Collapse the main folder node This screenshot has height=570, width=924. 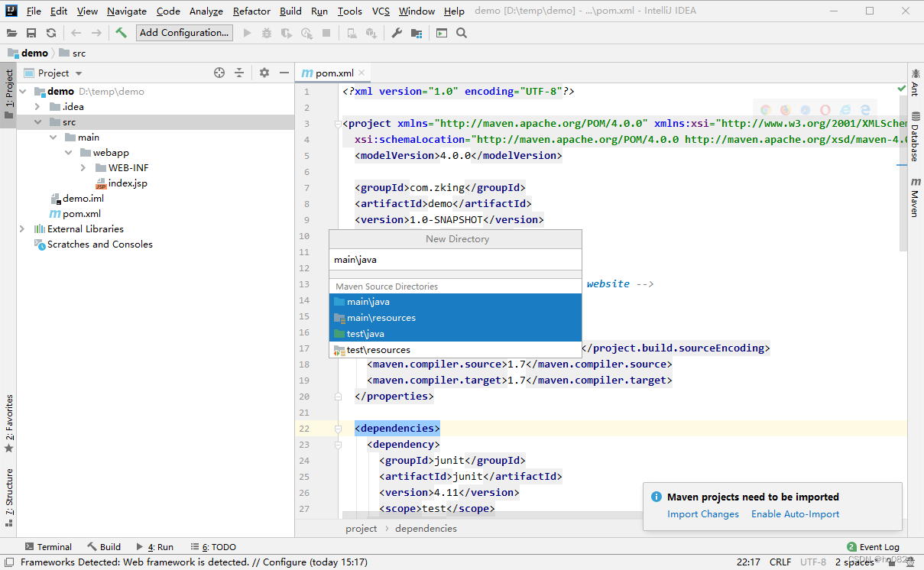pos(53,138)
